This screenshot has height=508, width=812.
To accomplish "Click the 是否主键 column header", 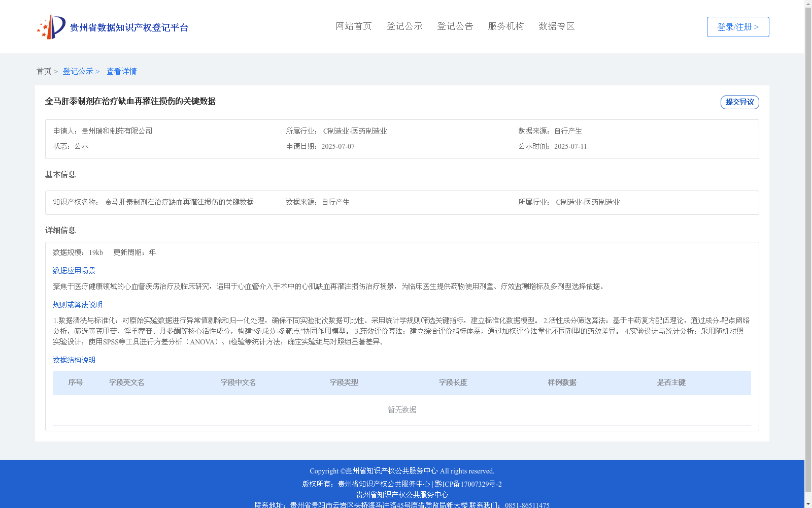I will 671,383.
